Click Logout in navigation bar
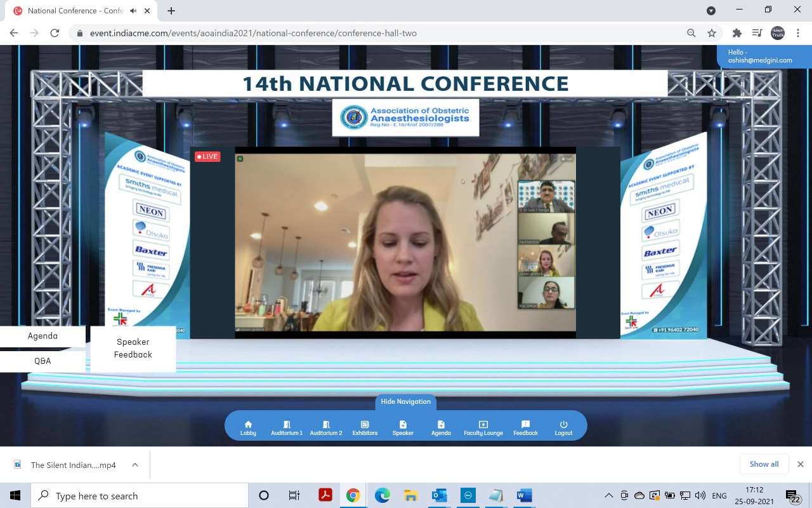Image resolution: width=812 pixels, height=508 pixels. 563,428
